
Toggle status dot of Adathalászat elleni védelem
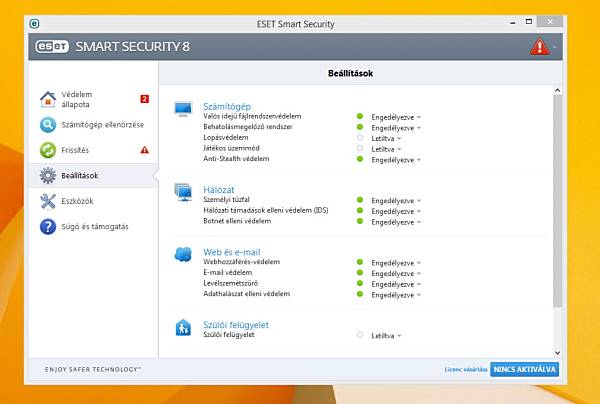click(x=360, y=294)
